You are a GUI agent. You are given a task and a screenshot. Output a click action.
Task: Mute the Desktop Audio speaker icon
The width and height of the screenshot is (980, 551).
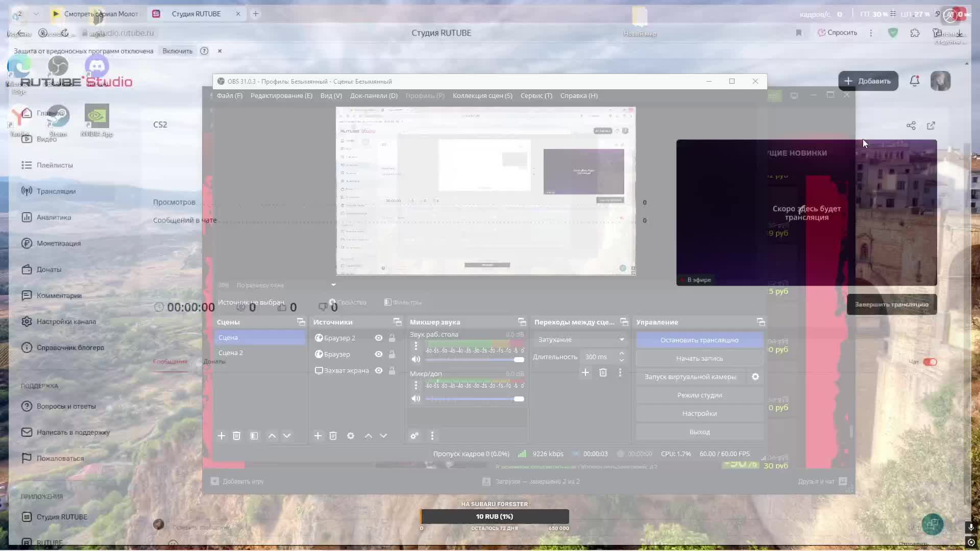416,359
